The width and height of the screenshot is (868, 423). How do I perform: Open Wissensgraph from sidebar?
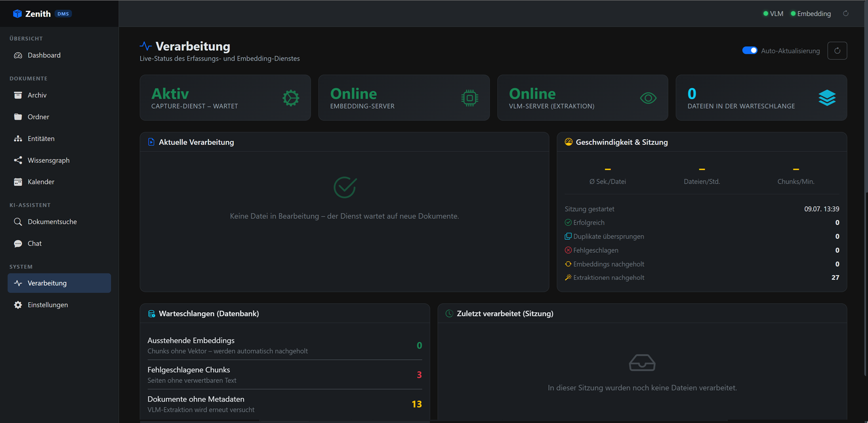click(59, 160)
